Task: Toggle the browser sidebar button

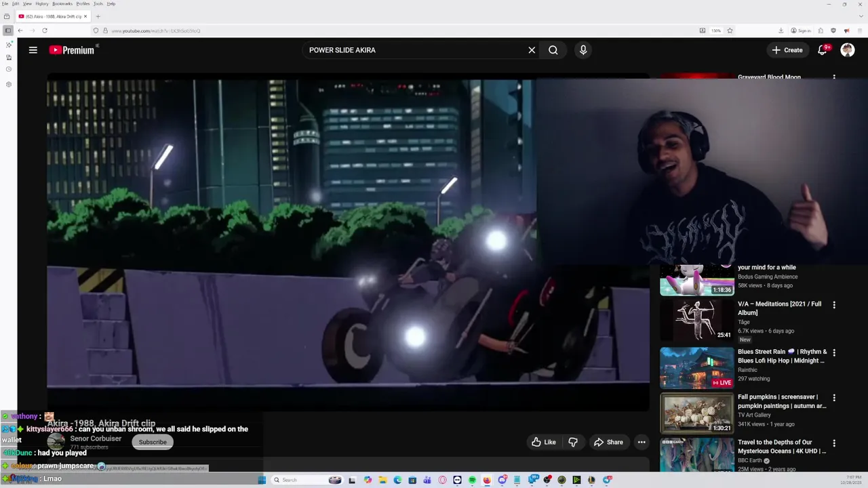Action: coord(8,30)
